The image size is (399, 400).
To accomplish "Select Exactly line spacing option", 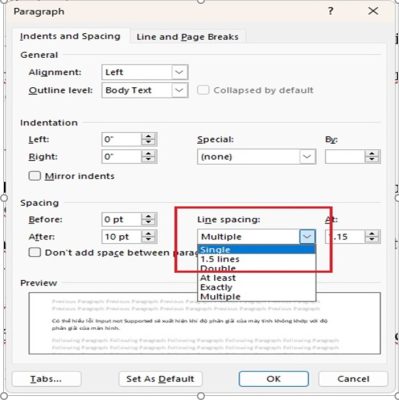I will pyautogui.click(x=256, y=287).
